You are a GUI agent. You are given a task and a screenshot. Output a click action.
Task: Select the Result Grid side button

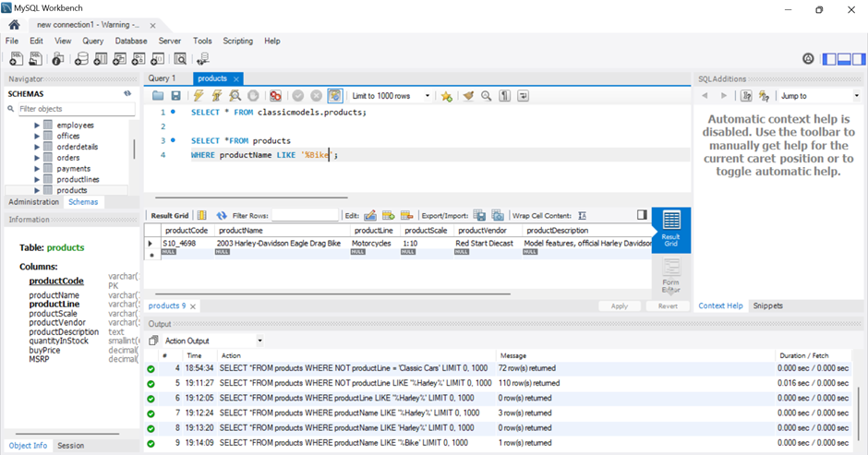[x=671, y=230]
